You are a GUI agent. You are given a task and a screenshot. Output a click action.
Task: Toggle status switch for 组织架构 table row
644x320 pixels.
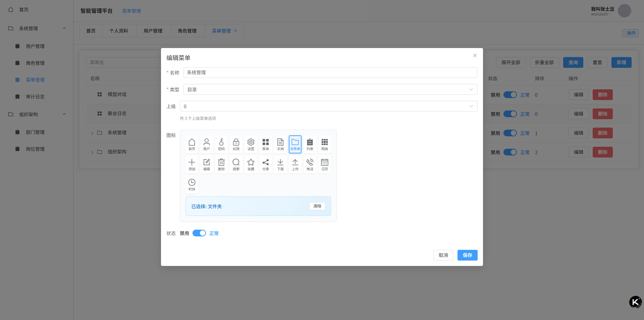pos(510,152)
